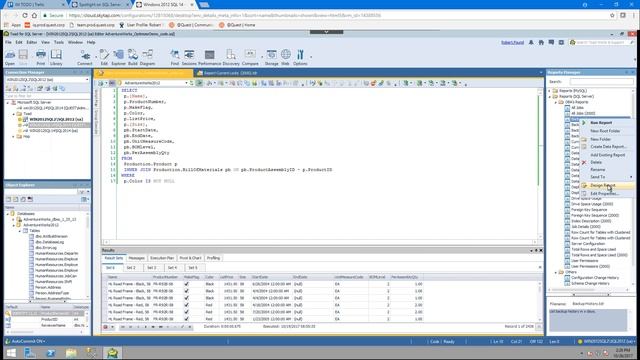
Task: Open the File menu
Action: coord(8,42)
